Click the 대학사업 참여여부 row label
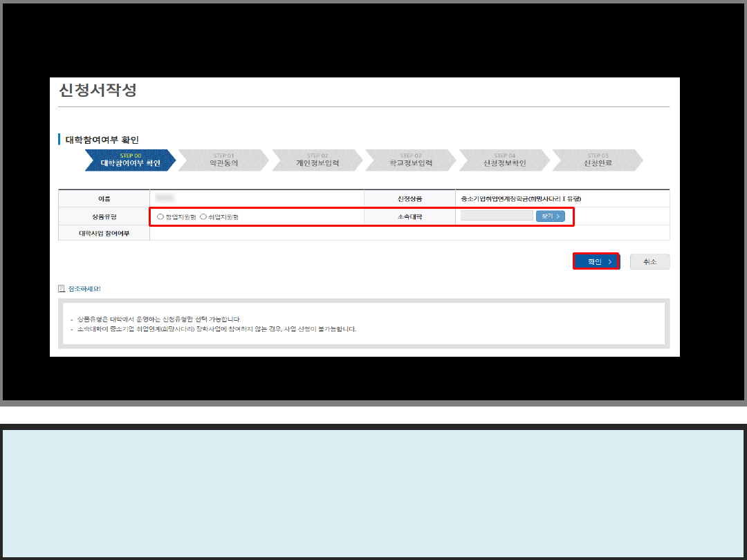Viewport: 747px width, 560px height. pos(104,234)
